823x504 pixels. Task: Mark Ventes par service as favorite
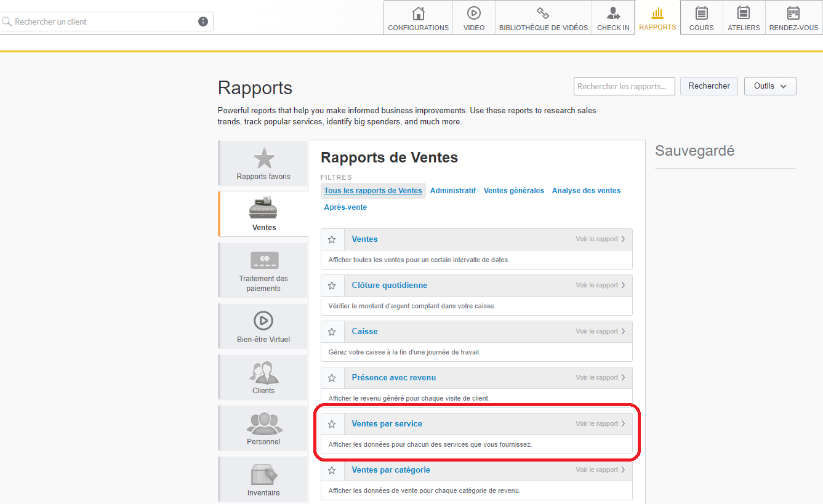(332, 423)
